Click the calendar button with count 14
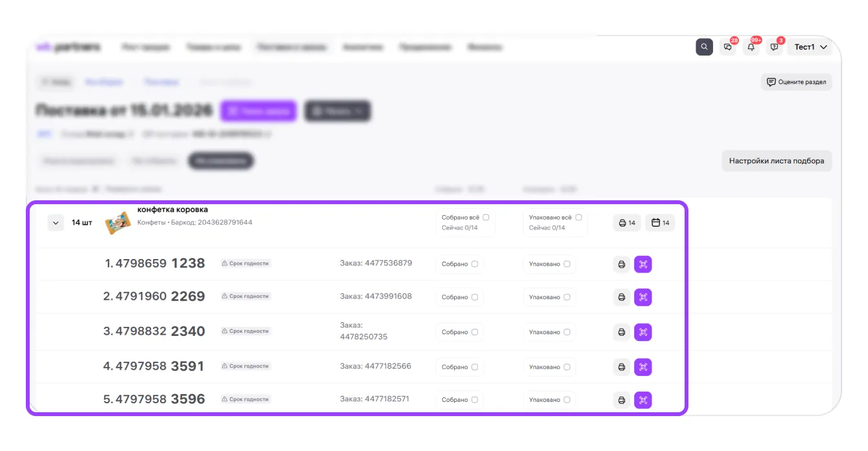 (659, 223)
